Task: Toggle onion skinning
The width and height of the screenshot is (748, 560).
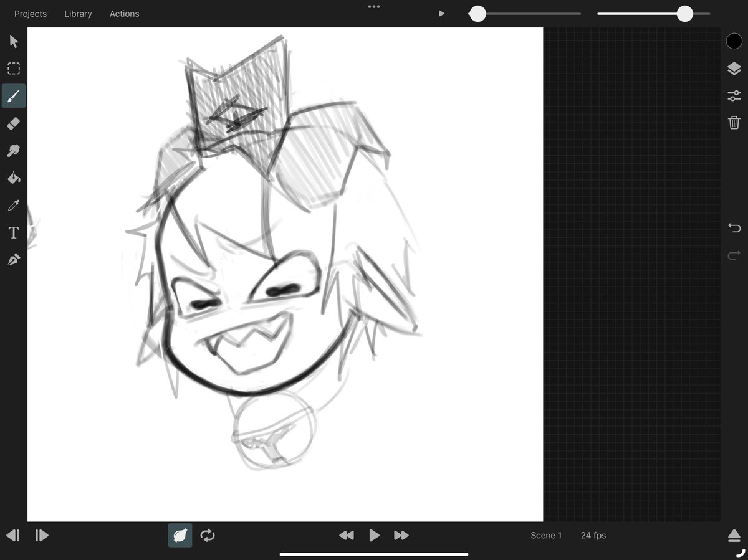Action: point(180,535)
